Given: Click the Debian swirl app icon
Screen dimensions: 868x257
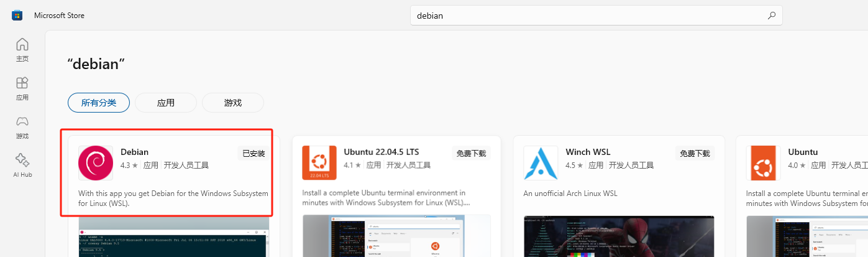Looking at the screenshot, I should (96, 162).
